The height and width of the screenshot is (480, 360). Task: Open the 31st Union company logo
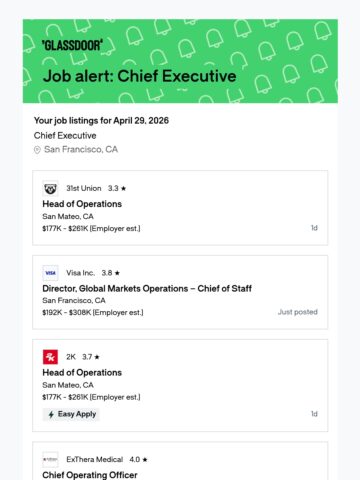click(50, 189)
